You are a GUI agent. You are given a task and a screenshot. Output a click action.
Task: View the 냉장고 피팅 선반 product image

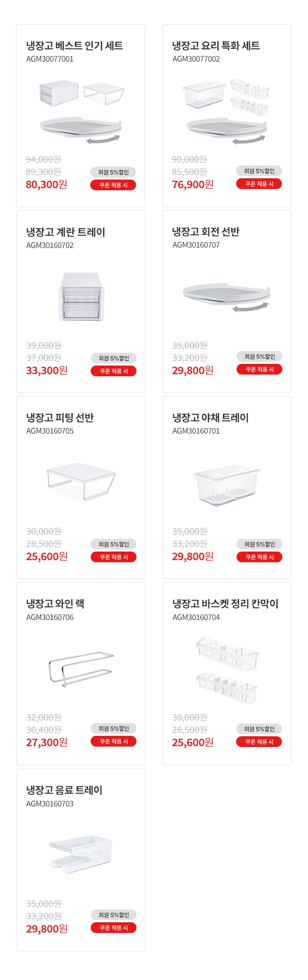click(x=81, y=481)
